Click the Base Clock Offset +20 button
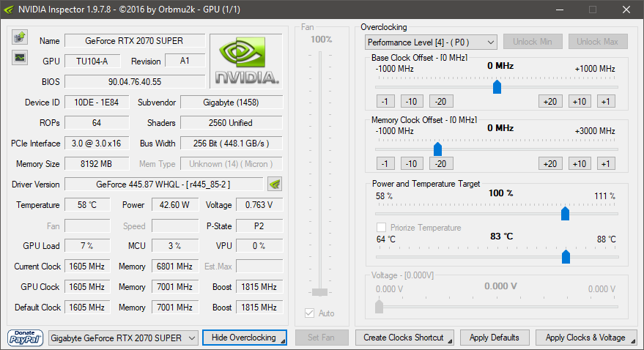Screen dimensions: 644x350 550,101
